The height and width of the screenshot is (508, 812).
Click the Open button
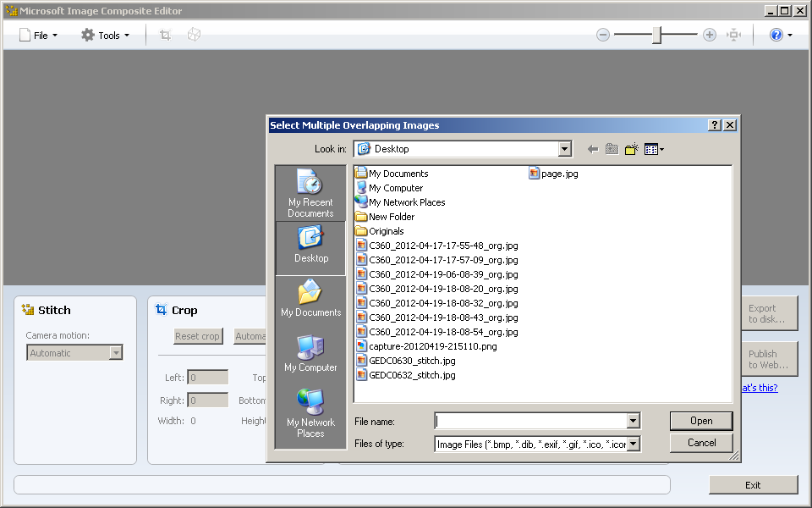[x=701, y=421]
